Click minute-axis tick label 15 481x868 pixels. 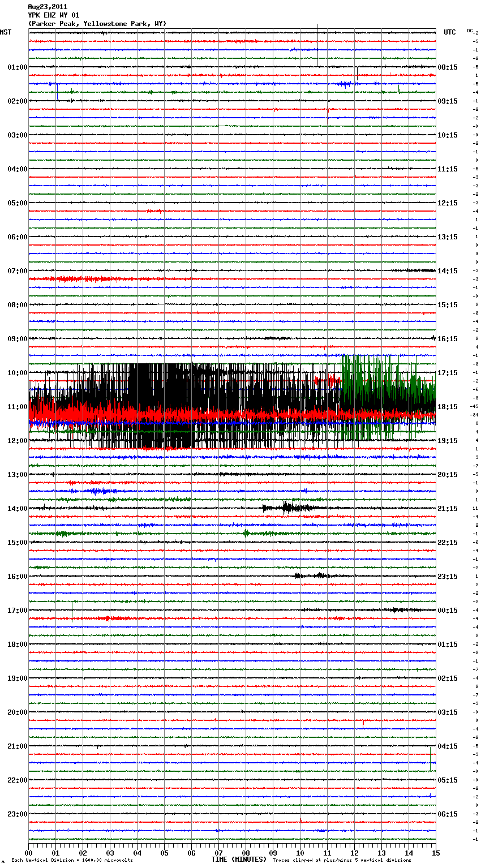(436, 853)
